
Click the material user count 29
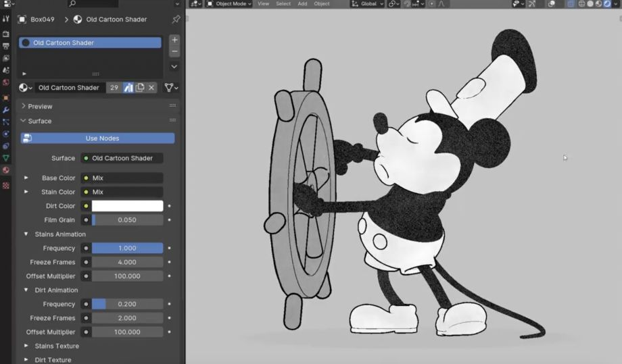click(114, 88)
